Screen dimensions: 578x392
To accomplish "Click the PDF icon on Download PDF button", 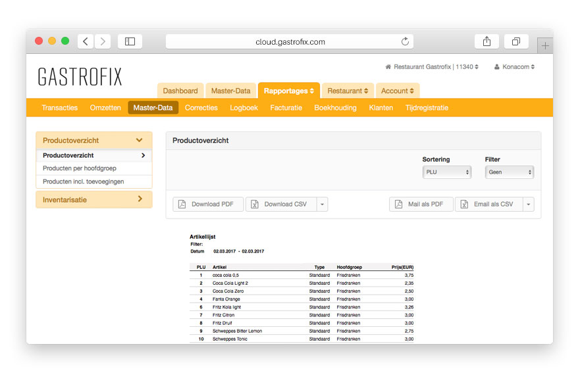I will (183, 204).
